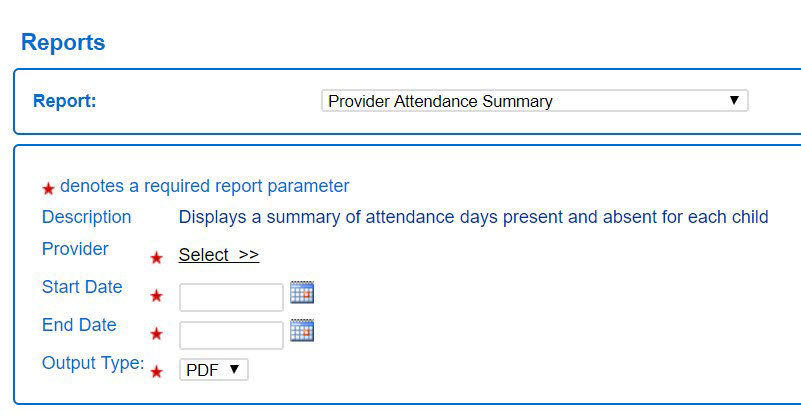This screenshot has height=417, width=801.
Task: Click the Output Type field label
Action: pyautogui.click(x=93, y=363)
